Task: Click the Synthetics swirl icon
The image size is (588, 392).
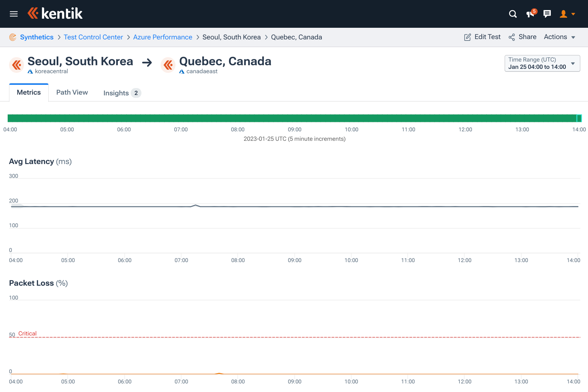Action: click(x=13, y=37)
